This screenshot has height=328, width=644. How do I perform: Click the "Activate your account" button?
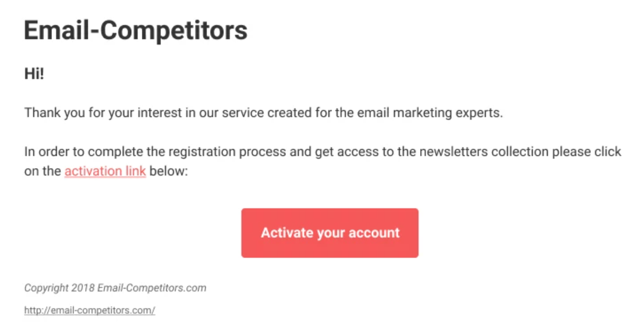point(330,233)
